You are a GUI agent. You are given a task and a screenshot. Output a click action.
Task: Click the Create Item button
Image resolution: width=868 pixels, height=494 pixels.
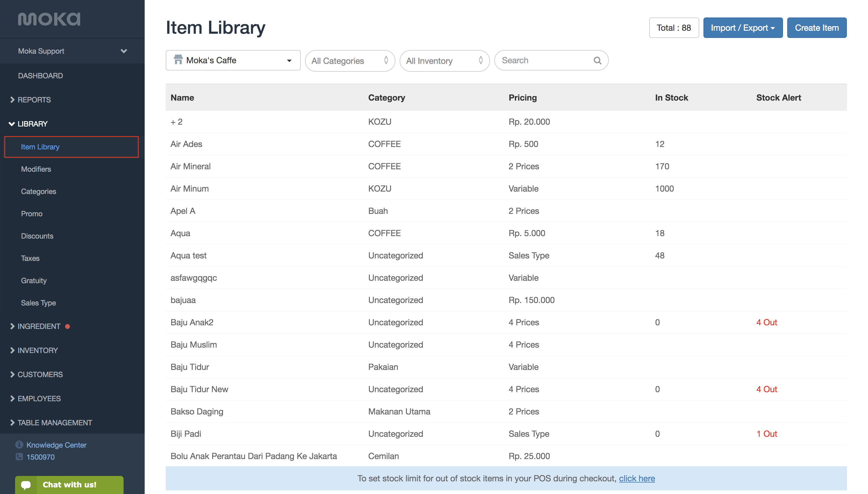point(816,28)
